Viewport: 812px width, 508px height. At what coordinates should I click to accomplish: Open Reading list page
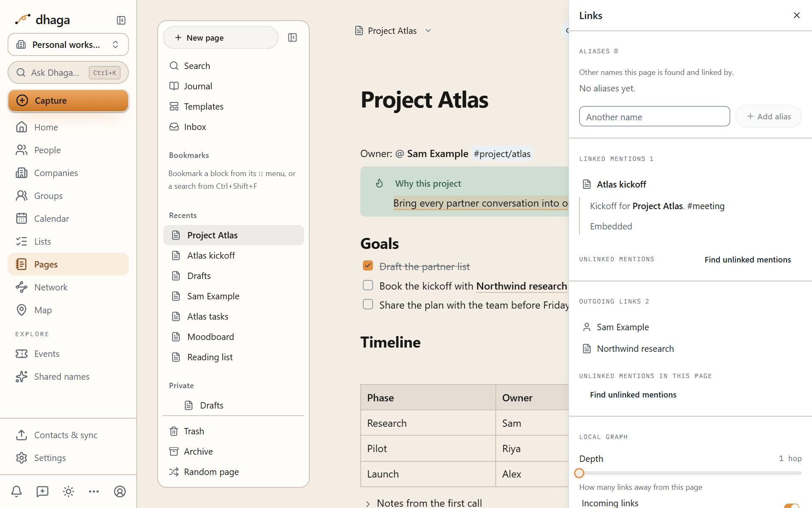[x=233, y=357]
